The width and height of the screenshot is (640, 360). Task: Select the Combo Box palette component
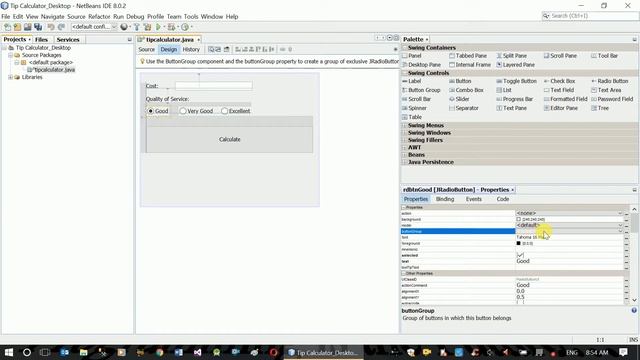point(466,90)
